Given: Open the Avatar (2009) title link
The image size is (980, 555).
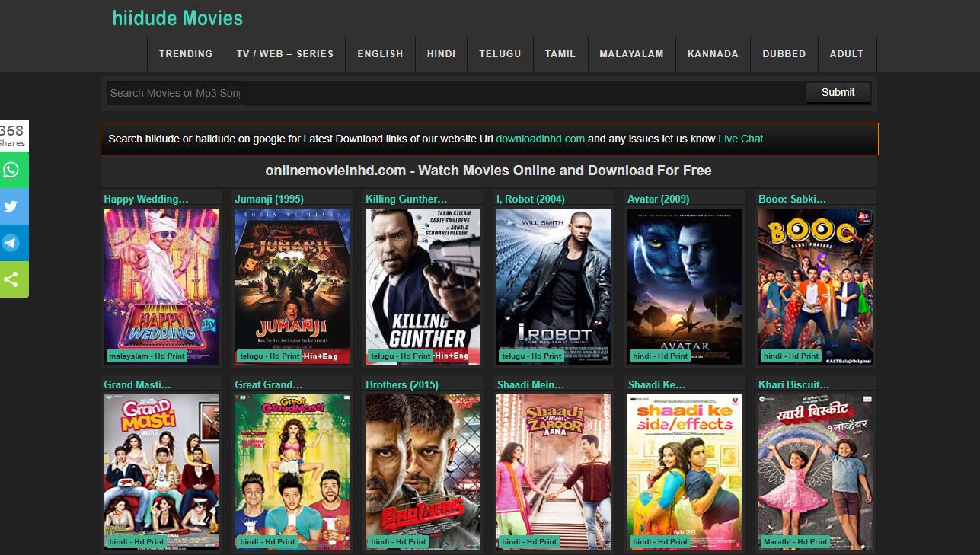Looking at the screenshot, I should [x=659, y=199].
